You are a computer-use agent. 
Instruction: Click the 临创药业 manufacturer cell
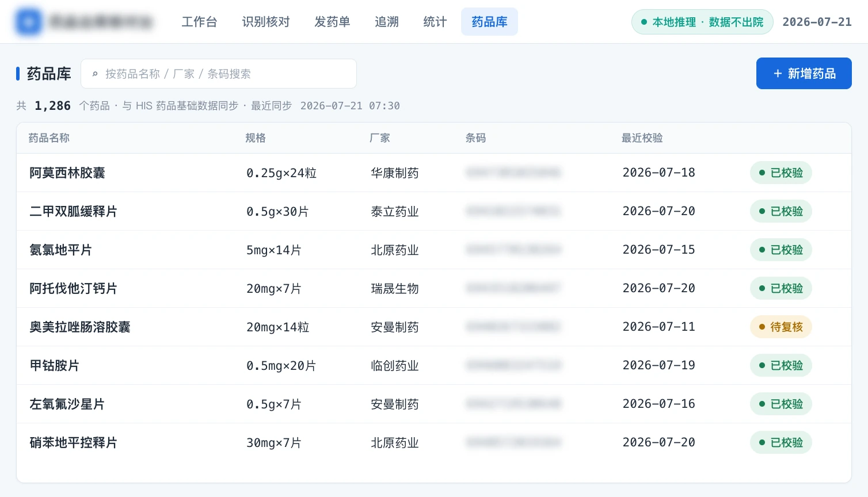point(395,366)
